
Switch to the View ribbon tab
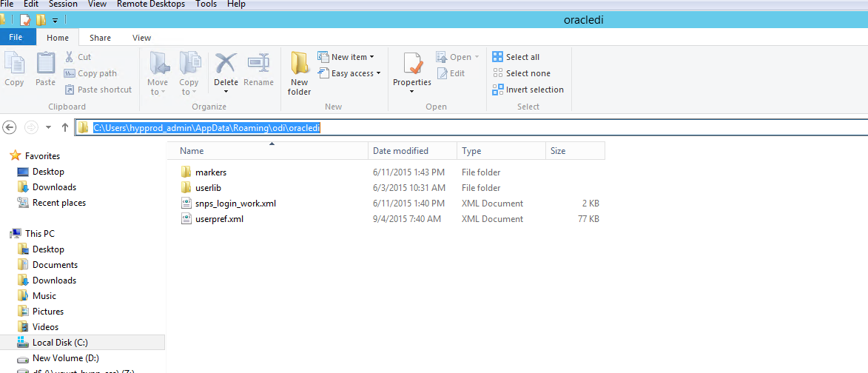pyautogui.click(x=141, y=38)
